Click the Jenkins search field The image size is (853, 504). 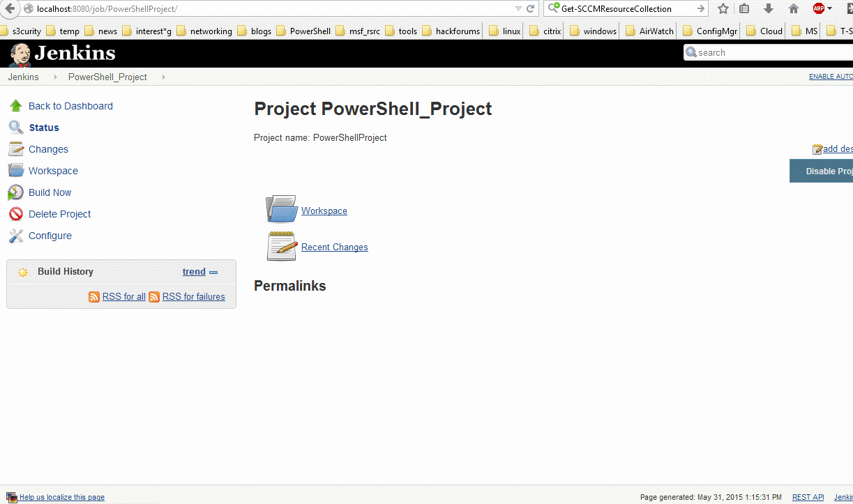[769, 52]
